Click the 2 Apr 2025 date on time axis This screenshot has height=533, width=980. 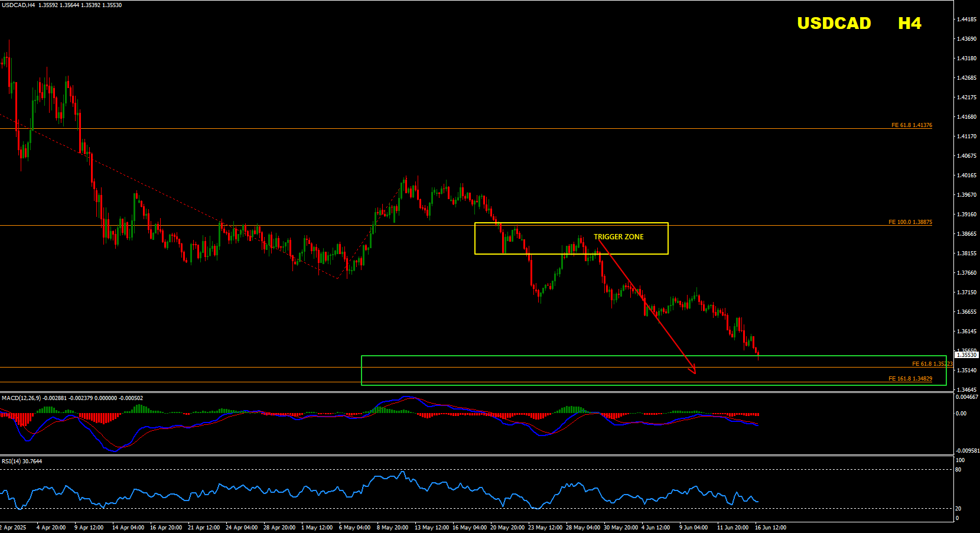click(x=13, y=528)
